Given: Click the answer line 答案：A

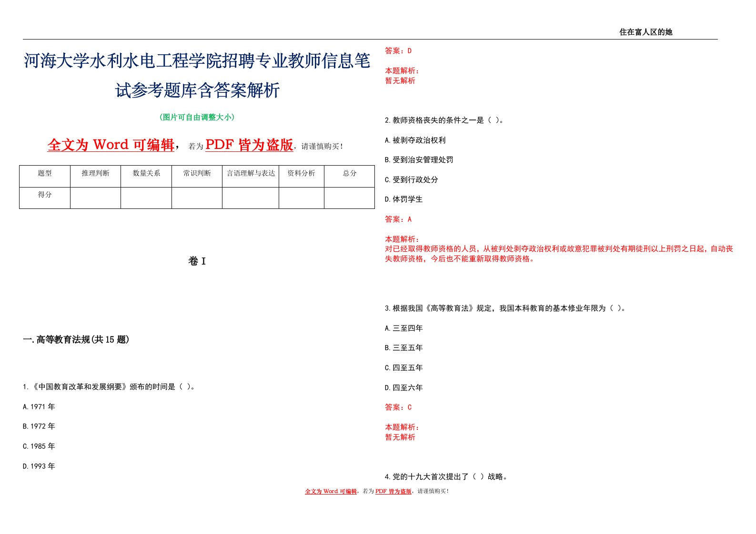Looking at the screenshot, I should [x=398, y=219].
